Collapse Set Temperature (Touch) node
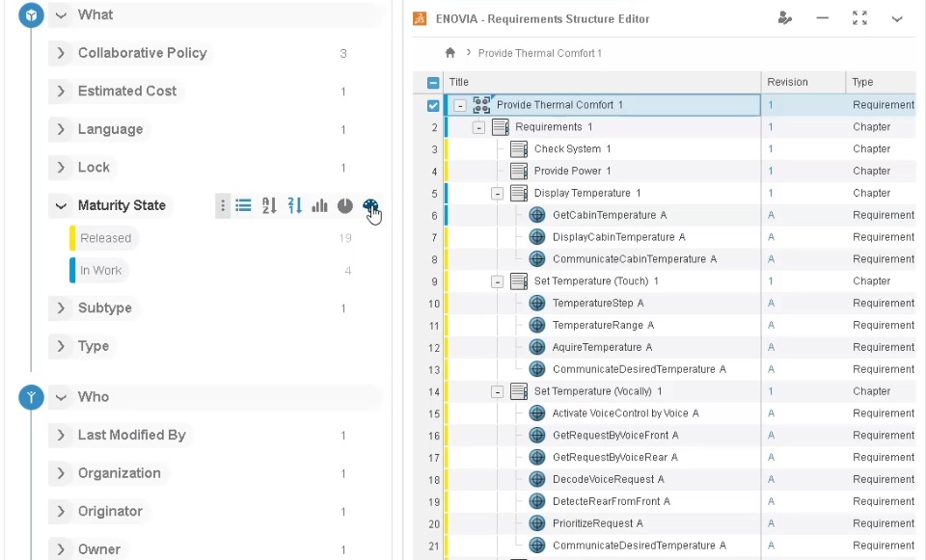Viewport: 926px width, 560px height. 498,282
